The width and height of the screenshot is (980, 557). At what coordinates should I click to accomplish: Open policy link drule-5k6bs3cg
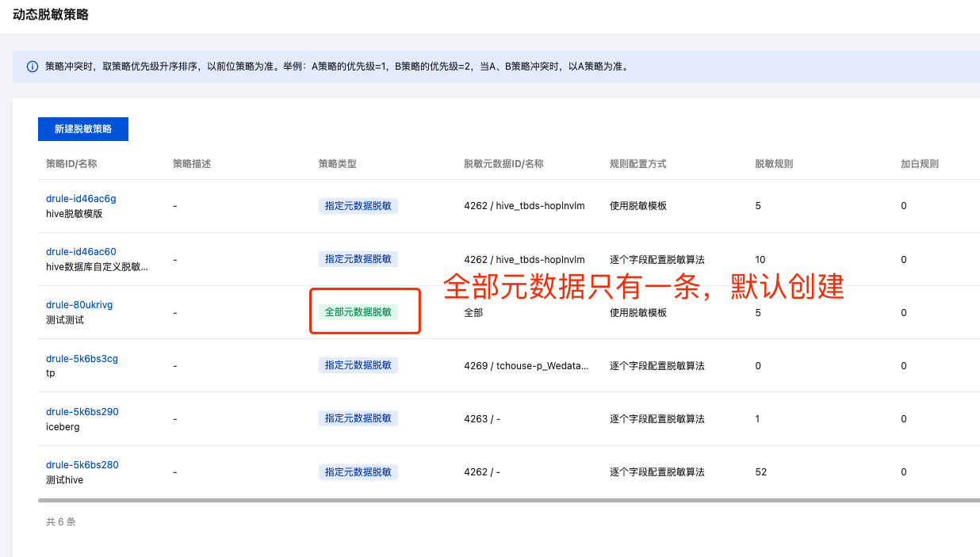[82, 359]
